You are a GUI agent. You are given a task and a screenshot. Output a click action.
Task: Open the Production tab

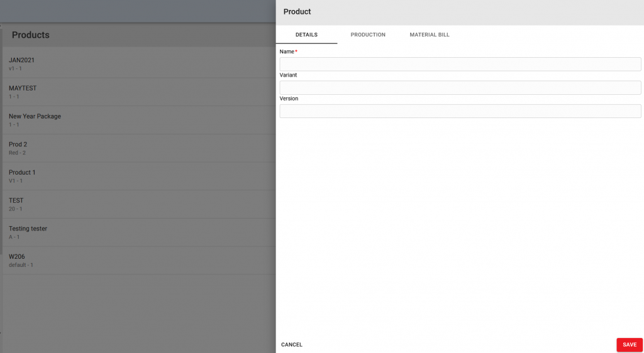tap(368, 35)
